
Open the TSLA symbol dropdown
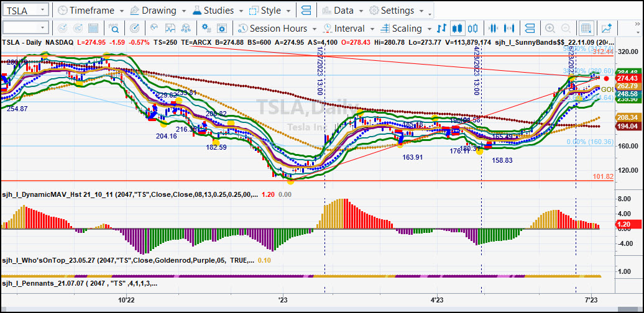(42, 11)
